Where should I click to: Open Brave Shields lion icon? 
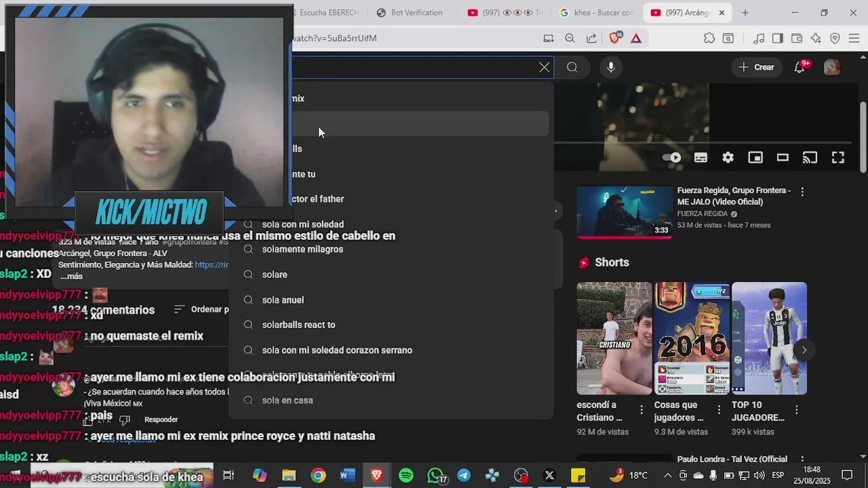[x=614, y=38]
